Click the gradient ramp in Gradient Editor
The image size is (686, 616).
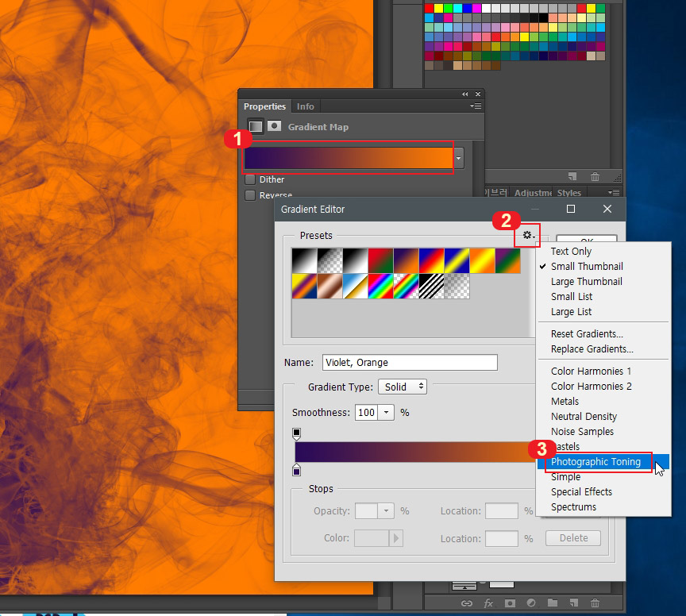(415, 452)
